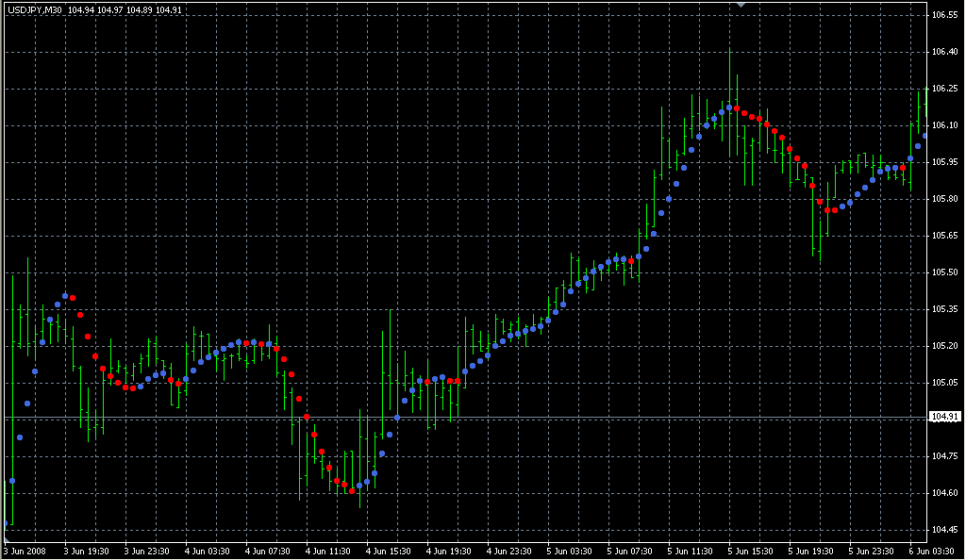Select the 6 Jun 03:30 time label
Screen dimensions: 966x560
(932, 551)
